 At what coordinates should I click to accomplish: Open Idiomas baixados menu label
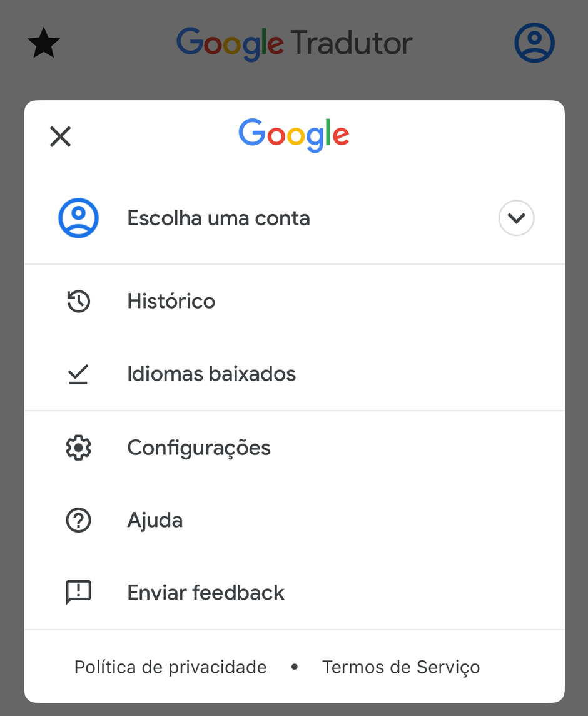point(211,374)
